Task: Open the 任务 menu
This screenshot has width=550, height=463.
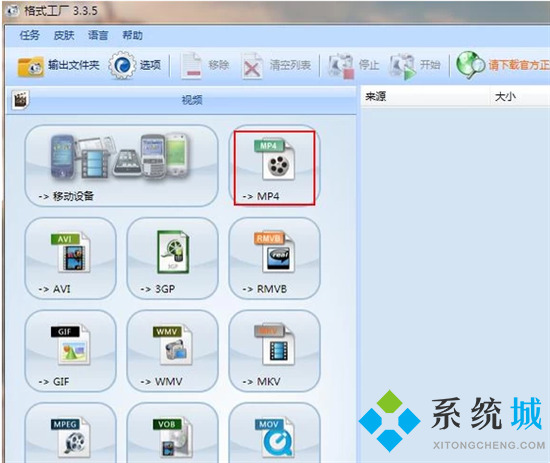Action: [x=29, y=35]
